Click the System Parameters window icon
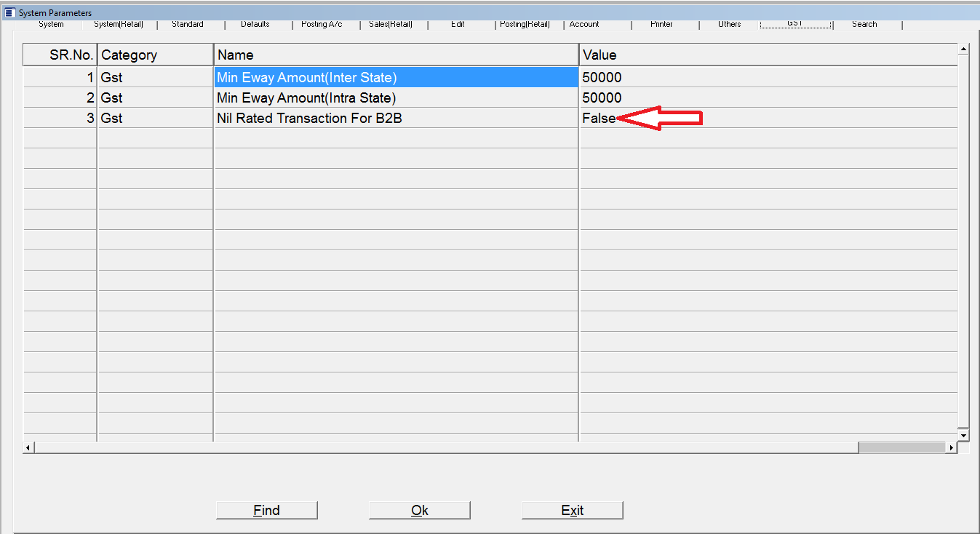This screenshot has height=534, width=980. (9, 12)
